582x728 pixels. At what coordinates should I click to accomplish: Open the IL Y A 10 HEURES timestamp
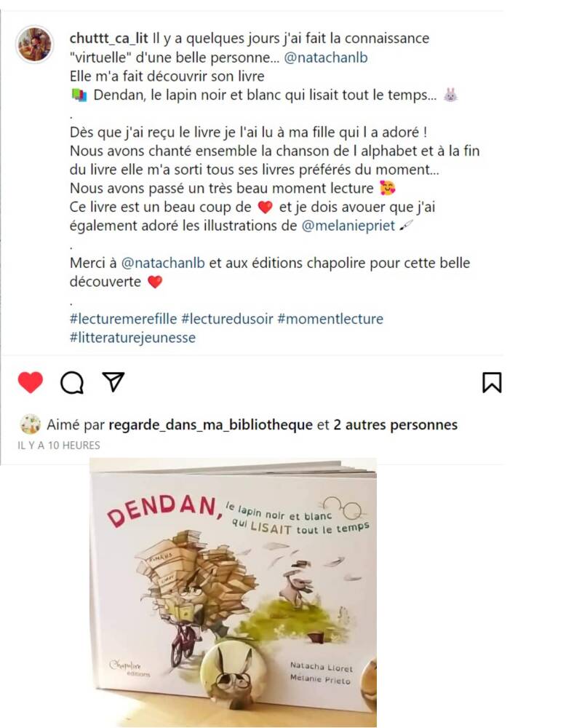(x=59, y=446)
